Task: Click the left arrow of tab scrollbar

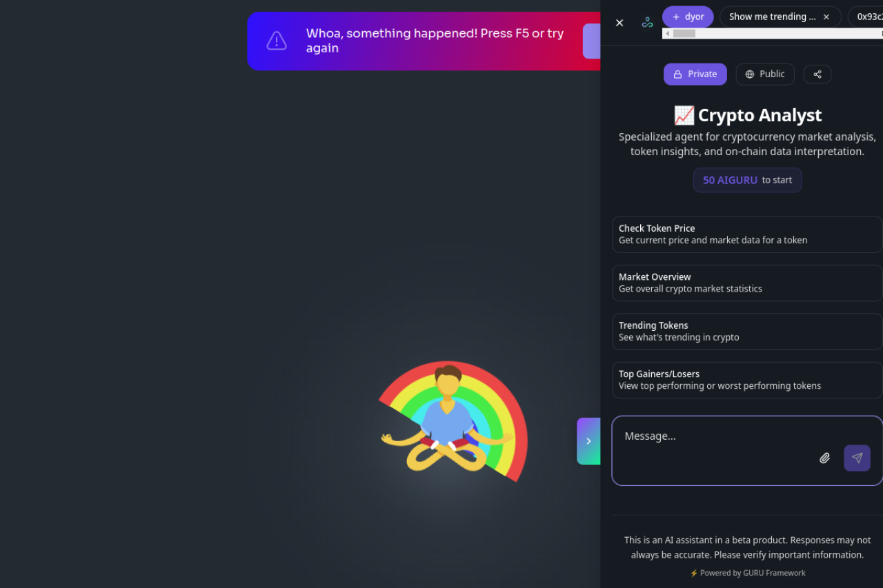Action: click(667, 33)
